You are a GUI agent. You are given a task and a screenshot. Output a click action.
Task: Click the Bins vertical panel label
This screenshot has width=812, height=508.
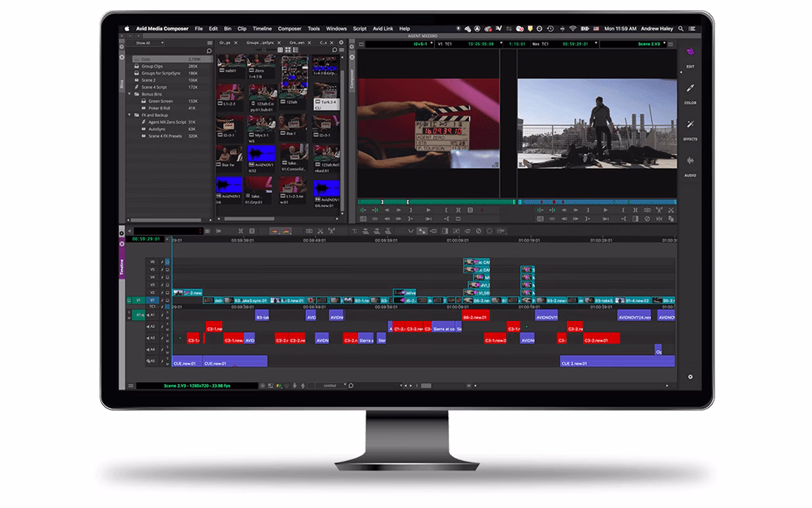click(122, 85)
